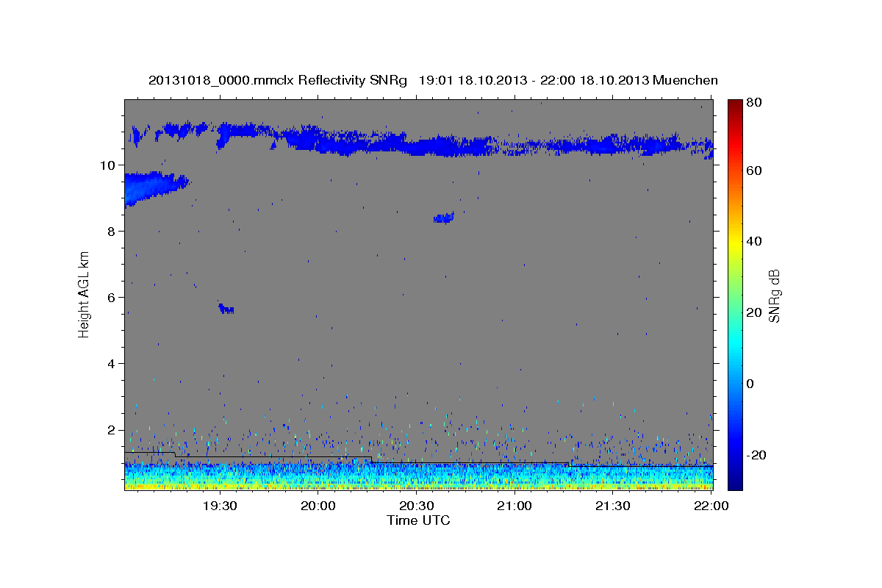Click the small blue echo near 8.4 km

[x=444, y=218]
